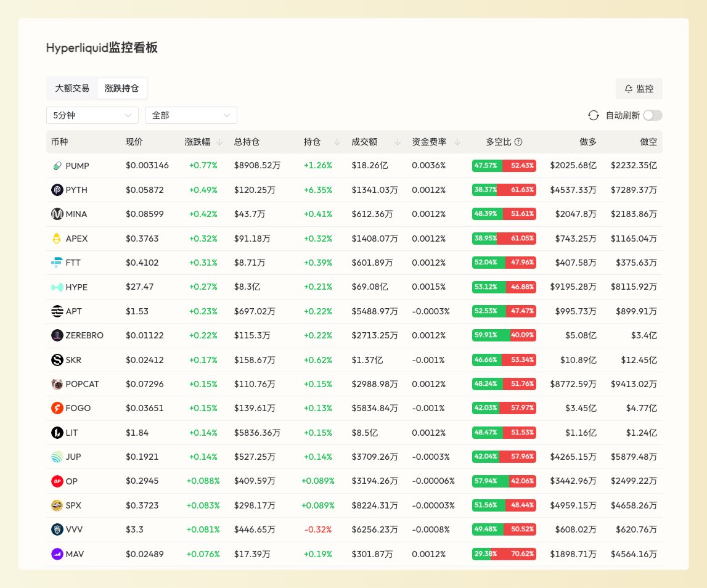The height and width of the screenshot is (588, 707).
Task: Click PUMP's long-short ratio bar
Action: pyautogui.click(x=504, y=166)
